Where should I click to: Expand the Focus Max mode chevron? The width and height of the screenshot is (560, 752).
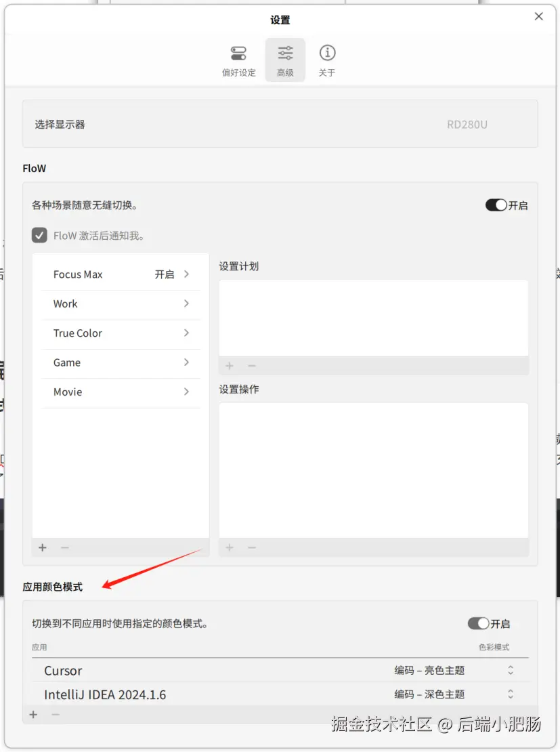pyautogui.click(x=186, y=274)
